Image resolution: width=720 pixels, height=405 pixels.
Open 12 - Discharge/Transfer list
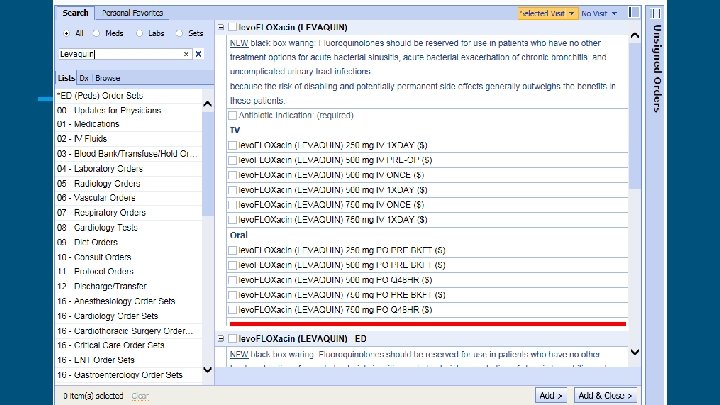click(x=129, y=286)
